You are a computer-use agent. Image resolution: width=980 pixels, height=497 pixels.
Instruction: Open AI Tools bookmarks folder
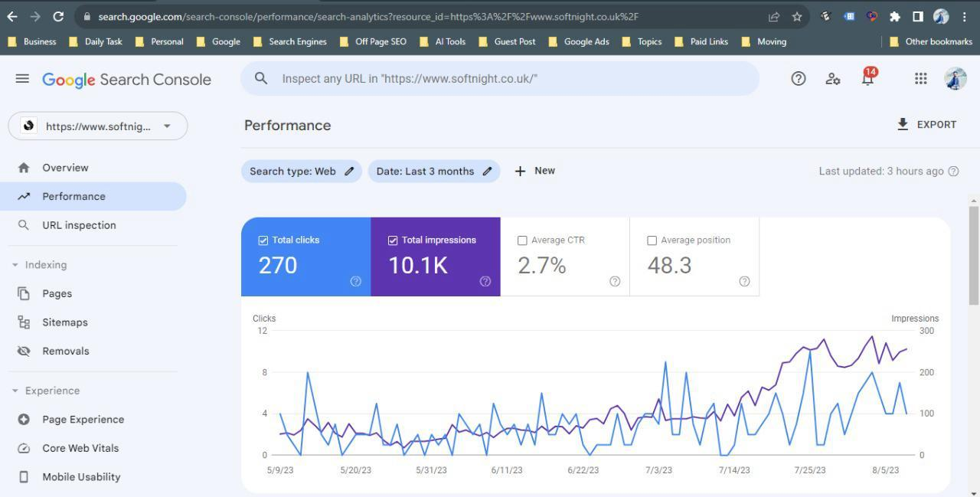[443, 41]
